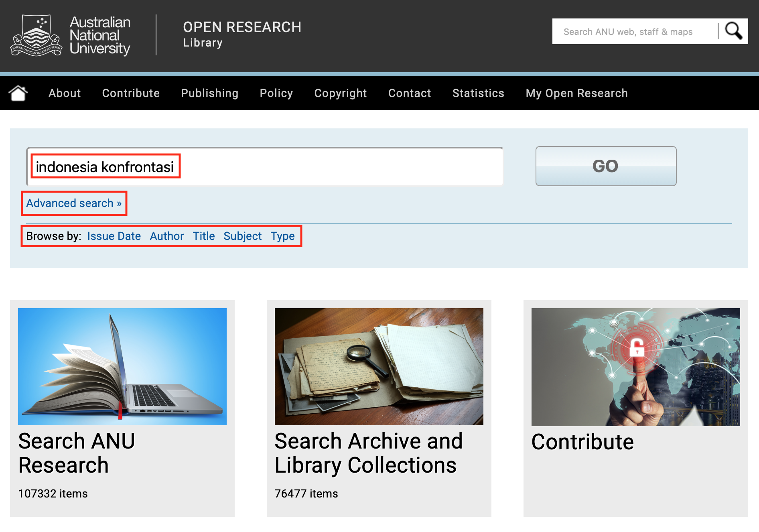The height and width of the screenshot is (532, 759).
Task: Click the laptop and book thumbnail
Action: tap(122, 367)
